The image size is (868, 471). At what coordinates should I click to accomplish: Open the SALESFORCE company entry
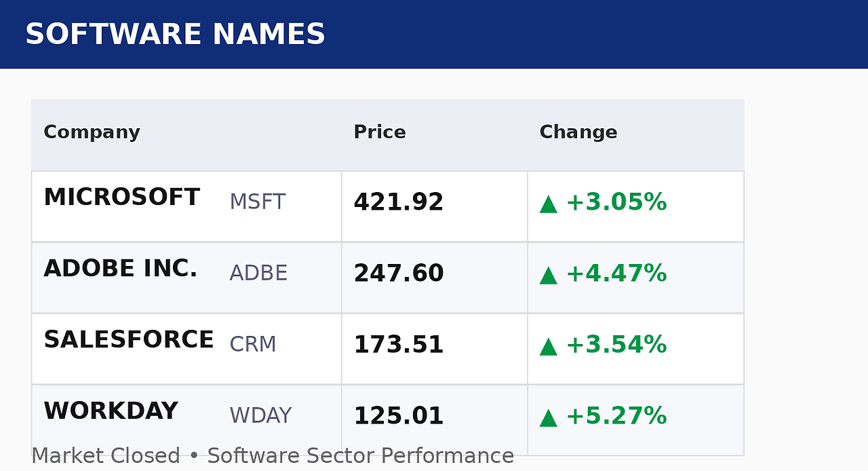tap(129, 340)
